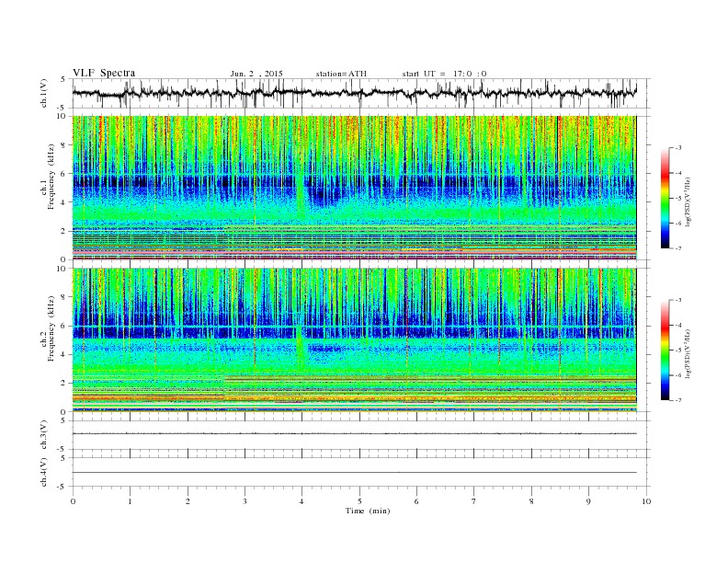728x563 pixels.
Task: Click the '3' minute tick label
Action: (245, 501)
